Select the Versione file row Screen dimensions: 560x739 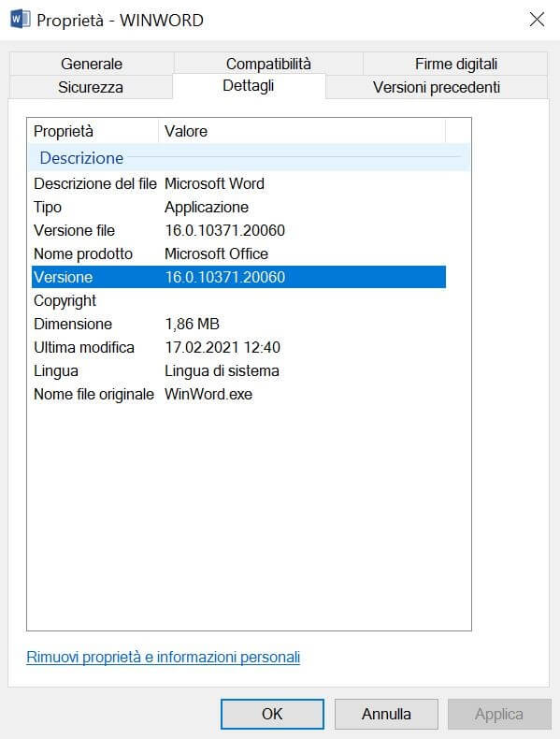238,230
